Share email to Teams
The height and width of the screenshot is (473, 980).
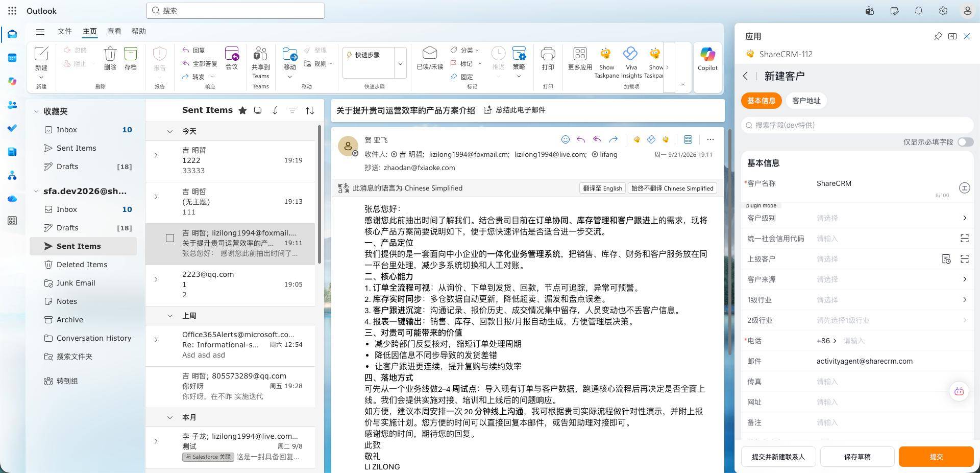click(x=260, y=62)
